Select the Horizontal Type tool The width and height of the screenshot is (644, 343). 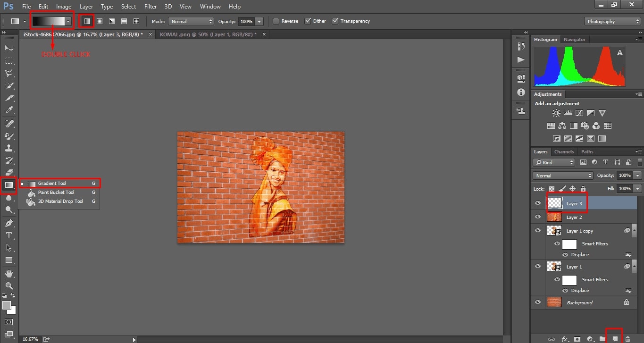[x=9, y=235]
